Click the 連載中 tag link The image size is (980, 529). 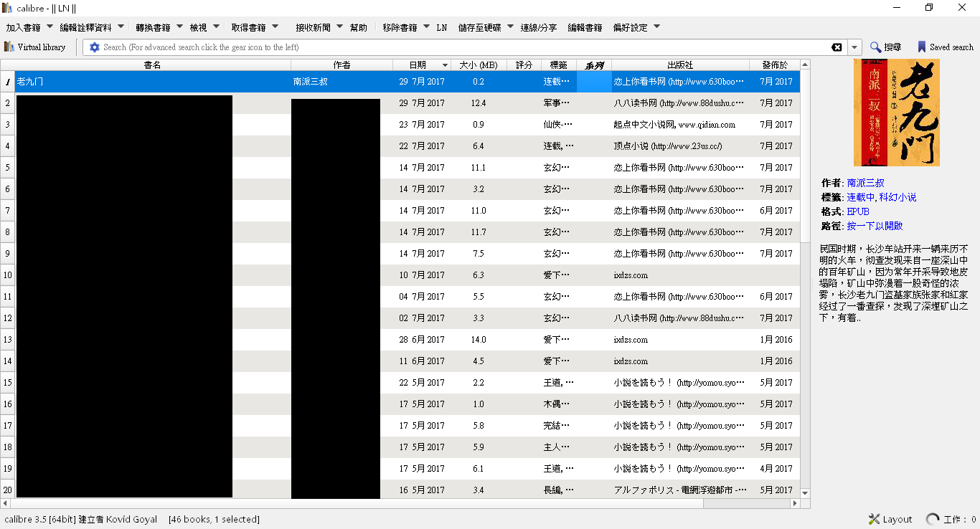(860, 197)
